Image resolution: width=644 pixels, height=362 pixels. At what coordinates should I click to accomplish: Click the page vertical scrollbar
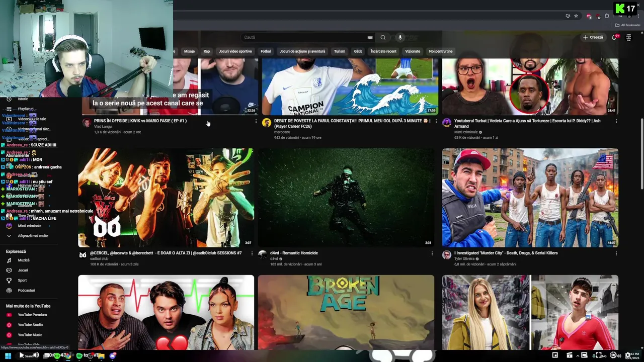pyautogui.click(x=641, y=153)
